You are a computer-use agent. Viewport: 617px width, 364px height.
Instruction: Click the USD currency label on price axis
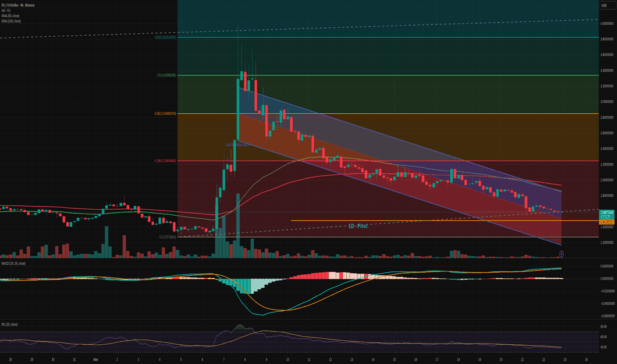604,6
